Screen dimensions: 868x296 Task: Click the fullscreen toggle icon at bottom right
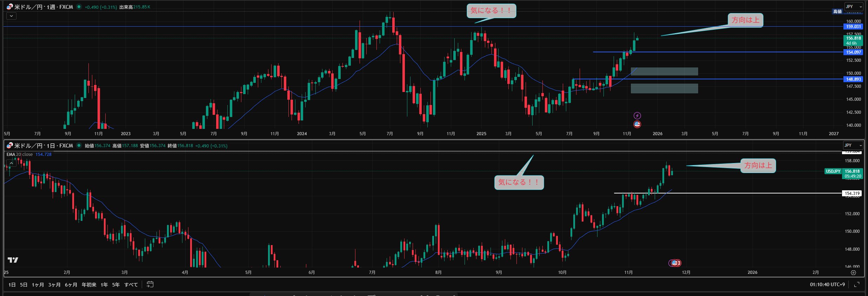(x=856, y=284)
